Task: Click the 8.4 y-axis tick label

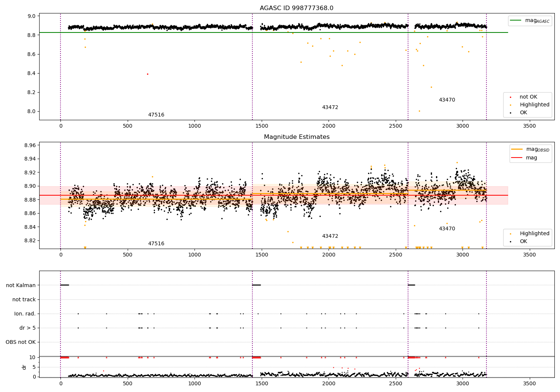Action: [x=32, y=73]
